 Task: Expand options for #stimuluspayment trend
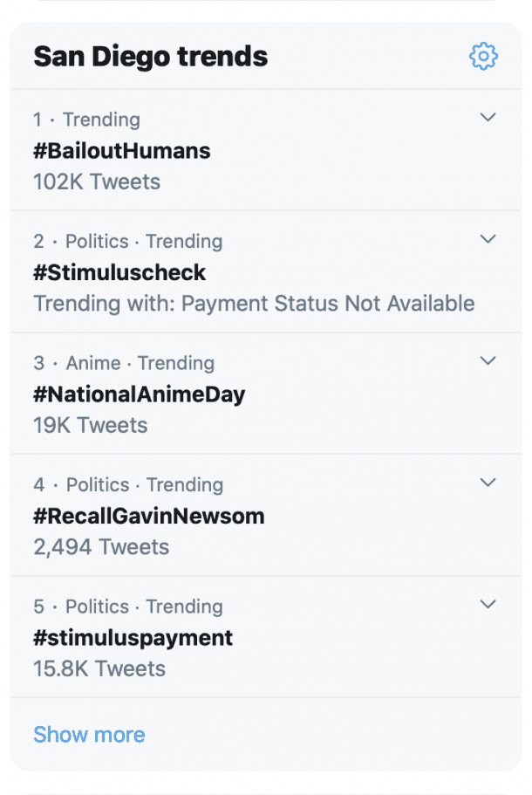tap(488, 604)
